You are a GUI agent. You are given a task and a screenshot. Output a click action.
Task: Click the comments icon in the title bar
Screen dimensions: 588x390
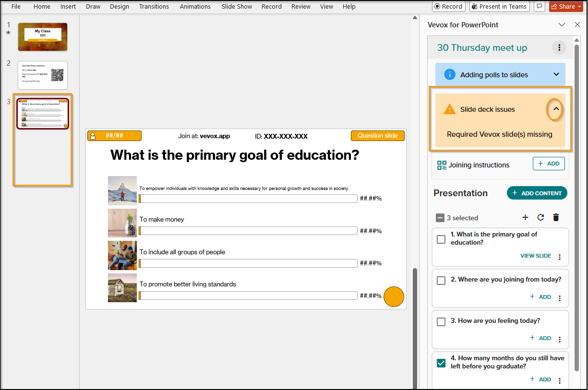[540, 7]
